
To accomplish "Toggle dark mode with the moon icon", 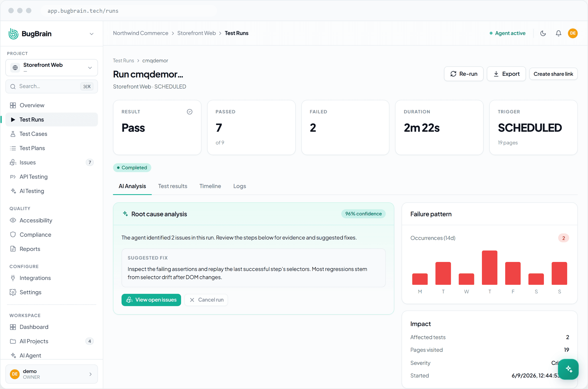I will click(543, 33).
